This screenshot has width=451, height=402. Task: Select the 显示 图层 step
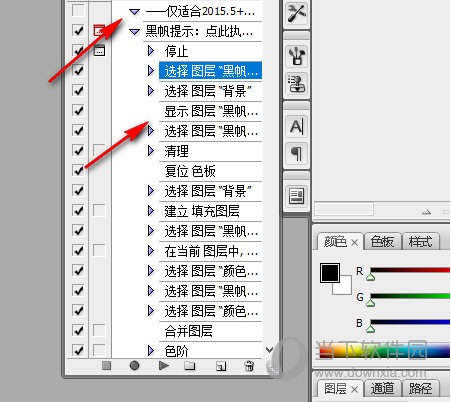[x=211, y=111]
